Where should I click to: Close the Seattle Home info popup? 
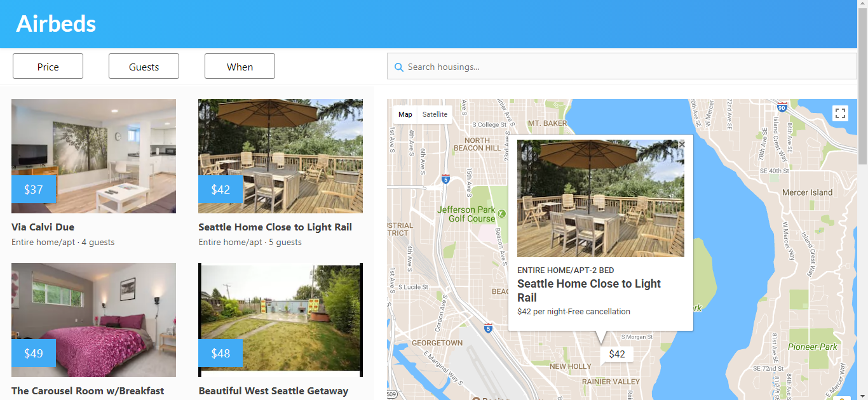tap(682, 144)
